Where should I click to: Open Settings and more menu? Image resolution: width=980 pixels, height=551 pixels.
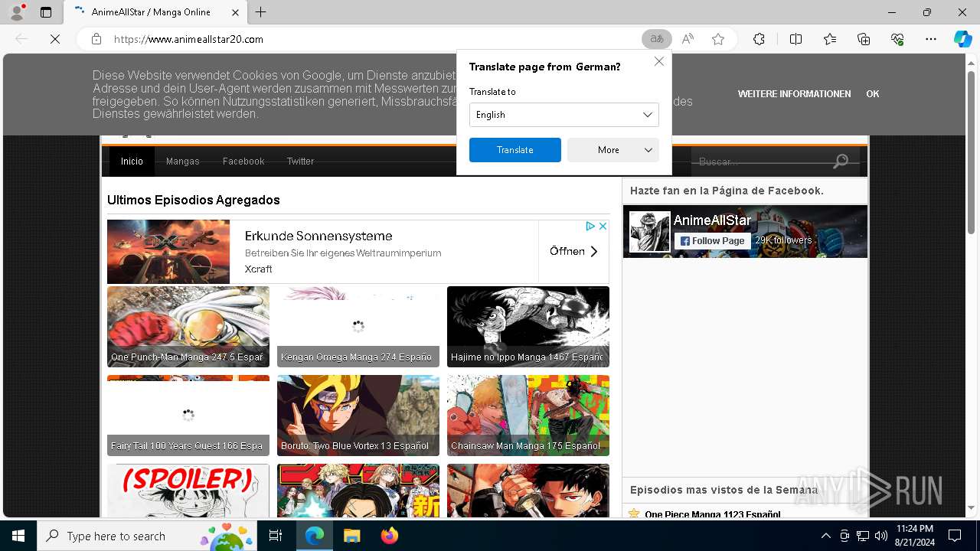931,39
